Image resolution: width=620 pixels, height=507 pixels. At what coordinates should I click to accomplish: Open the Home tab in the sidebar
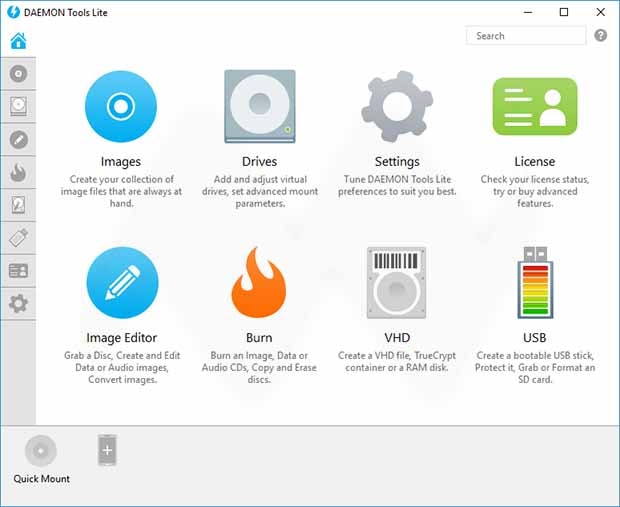point(18,41)
